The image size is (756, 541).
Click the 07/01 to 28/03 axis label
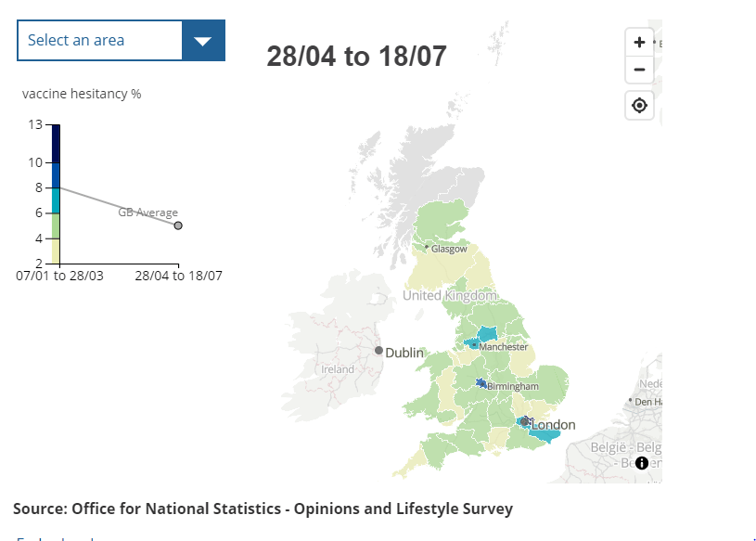pos(60,276)
